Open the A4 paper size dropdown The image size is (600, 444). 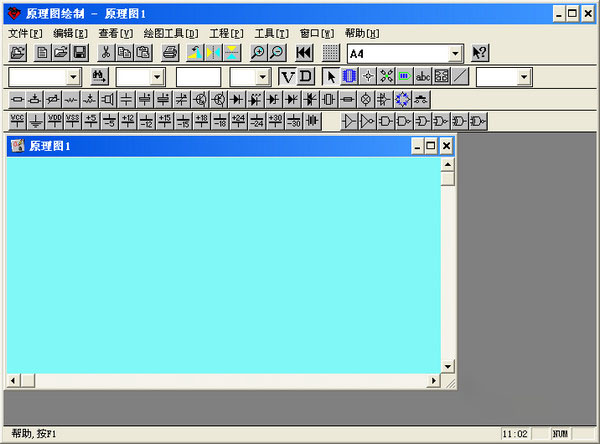click(x=456, y=54)
